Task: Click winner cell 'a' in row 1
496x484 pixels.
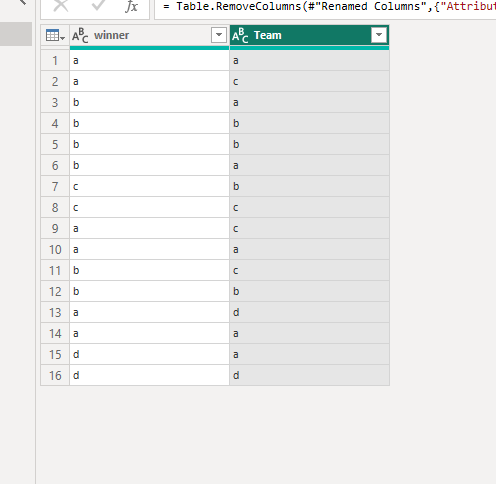Action: pos(149,61)
